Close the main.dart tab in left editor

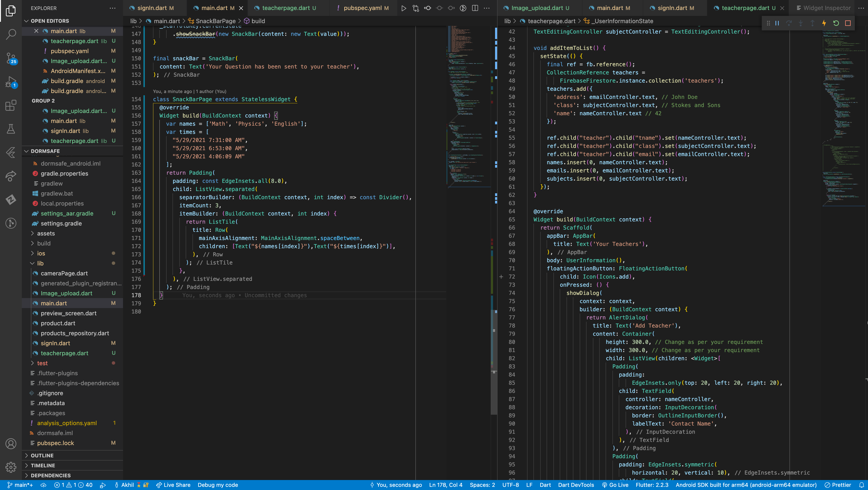241,8
